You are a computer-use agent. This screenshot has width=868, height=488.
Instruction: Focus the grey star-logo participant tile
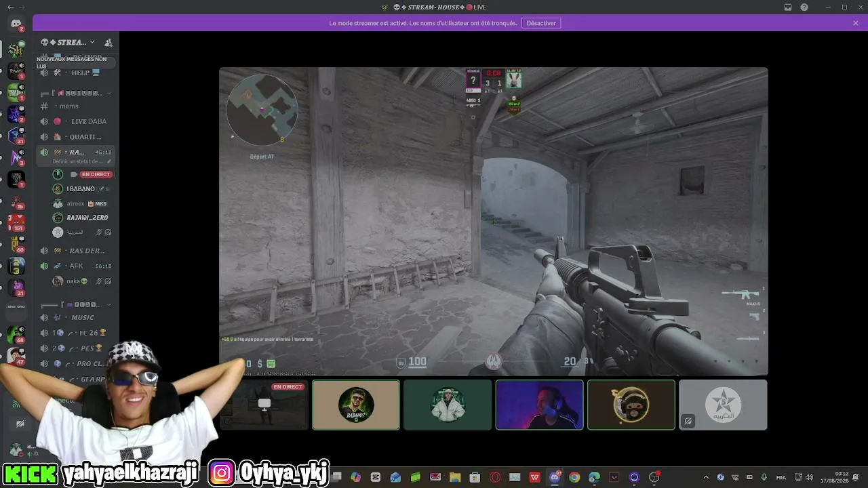723,405
